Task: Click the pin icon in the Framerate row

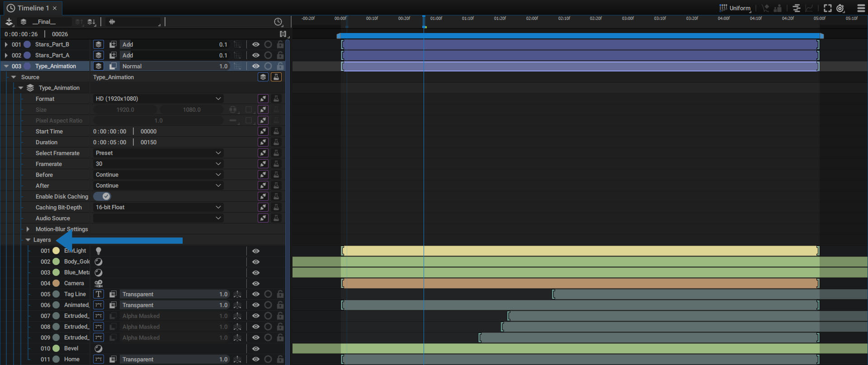Action: (263, 164)
